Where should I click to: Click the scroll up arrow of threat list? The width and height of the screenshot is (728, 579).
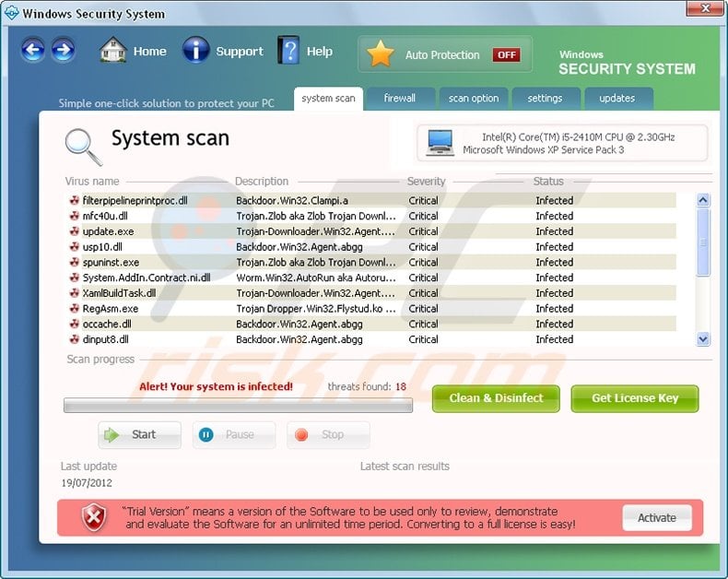pyautogui.click(x=703, y=200)
